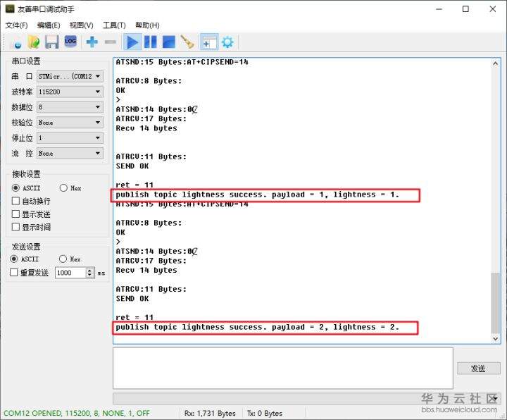The width and height of the screenshot is (507, 420).
Task: Click the application icon in title bar
Action: (10, 8)
